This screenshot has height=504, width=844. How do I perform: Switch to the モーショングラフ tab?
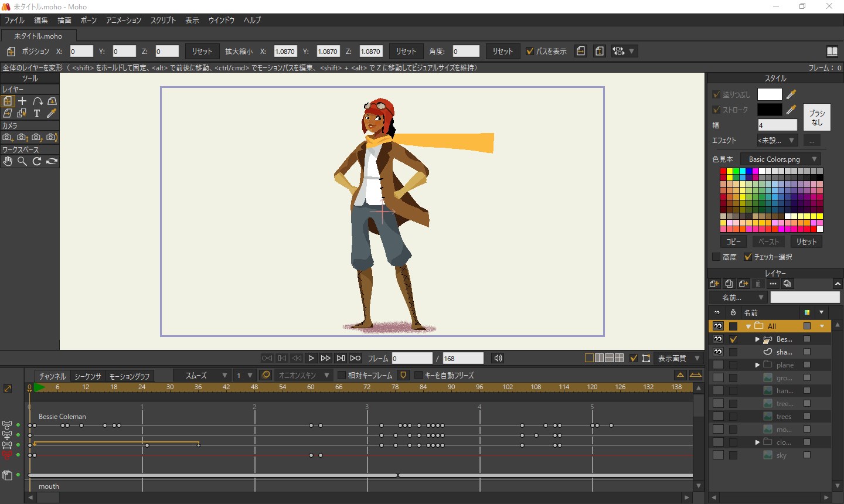pyautogui.click(x=130, y=376)
